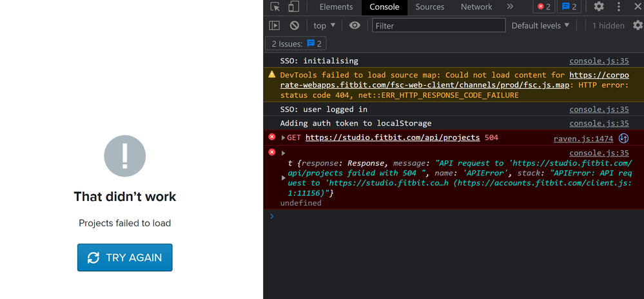
Task: Select the 'SSO: initialising' log text
Action: tap(319, 61)
